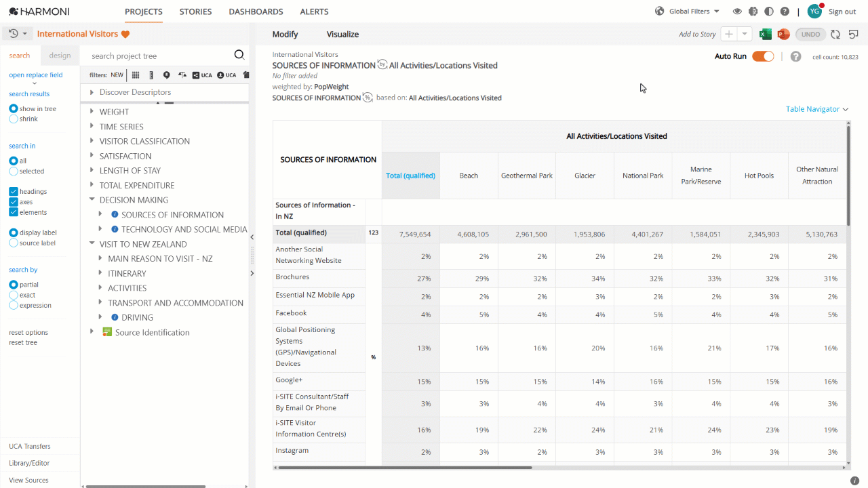This screenshot has height=488, width=868.
Task: Click 'reset tree' link
Action: pyautogui.click(x=23, y=342)
